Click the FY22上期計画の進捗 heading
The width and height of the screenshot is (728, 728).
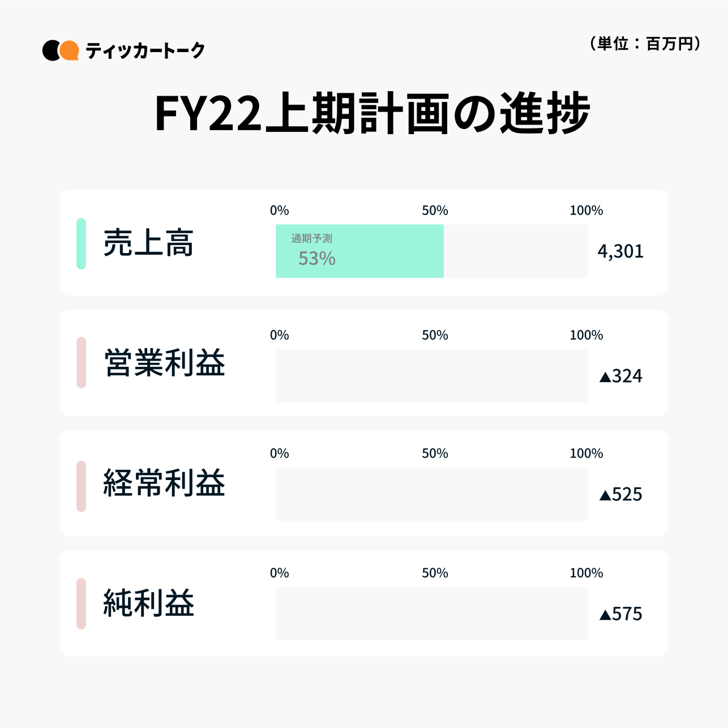[372, 114]
